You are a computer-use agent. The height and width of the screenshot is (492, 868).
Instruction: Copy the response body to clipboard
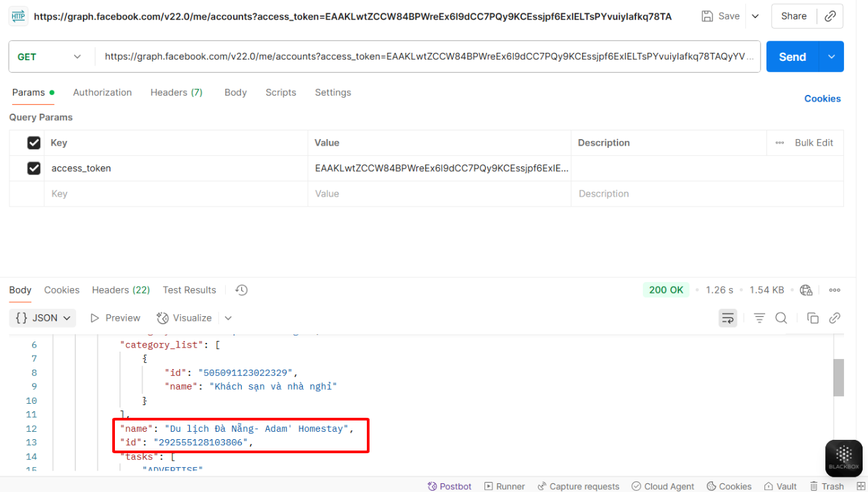pos(813,318)
